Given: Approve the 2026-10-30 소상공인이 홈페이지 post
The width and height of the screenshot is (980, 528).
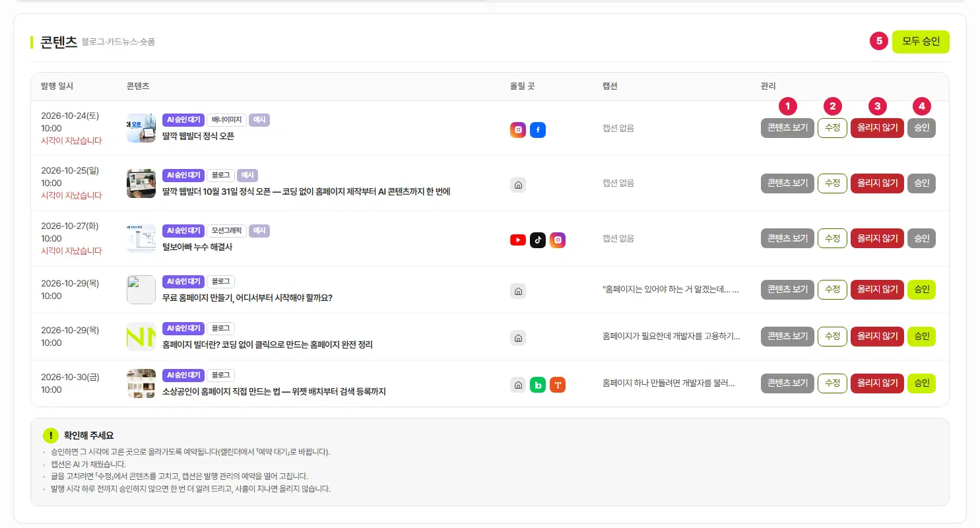Looking at the screenshot, I should point(921,383).
